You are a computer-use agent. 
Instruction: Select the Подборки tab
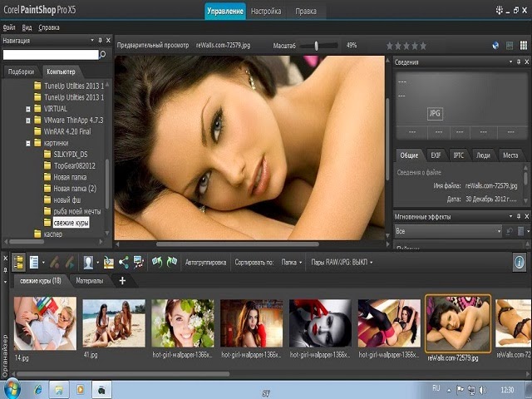21,72
